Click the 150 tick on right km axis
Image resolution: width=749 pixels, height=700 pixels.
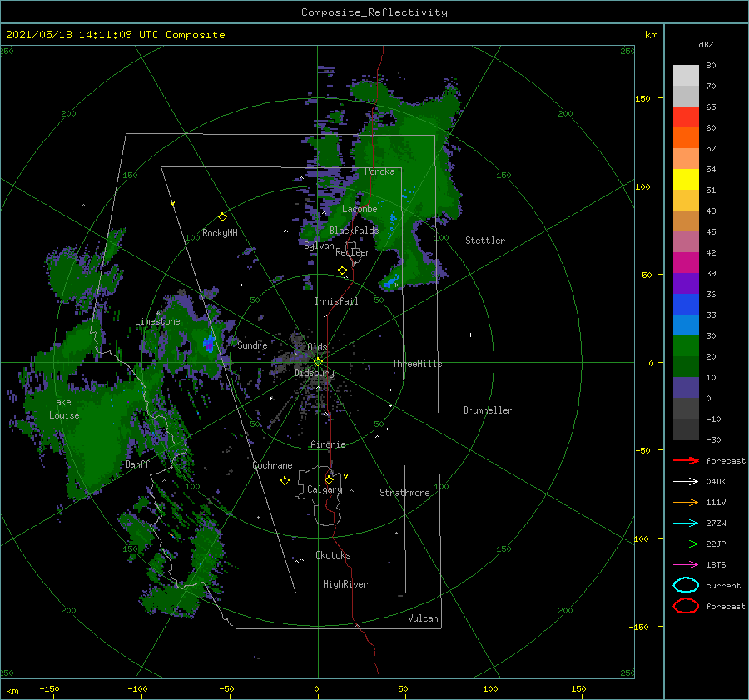point(642,98)
